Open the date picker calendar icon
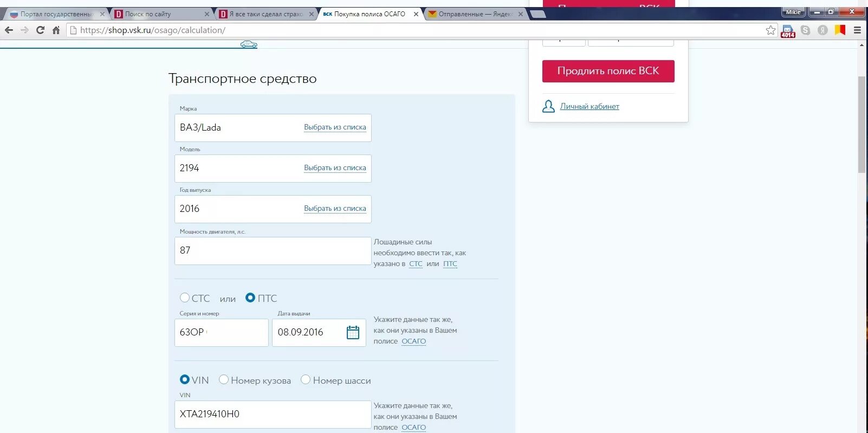This screenshot has height=433, width=868. tap(353, 332)
